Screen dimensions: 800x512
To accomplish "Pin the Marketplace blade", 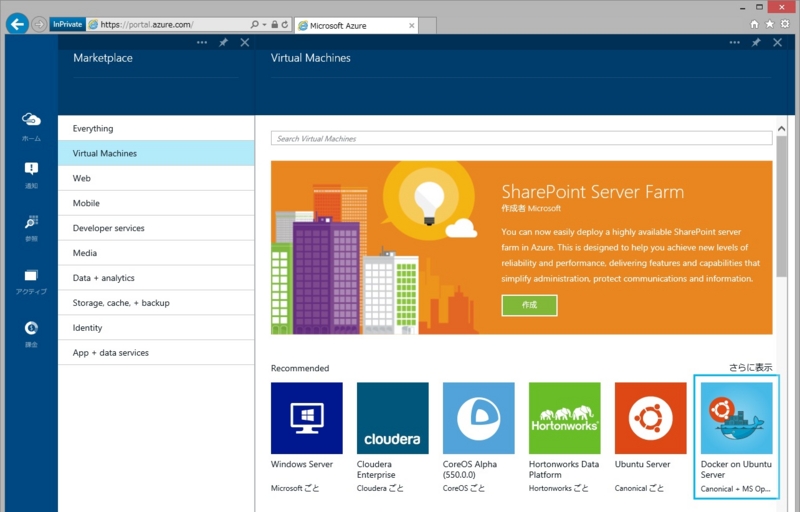I will 223,42.
